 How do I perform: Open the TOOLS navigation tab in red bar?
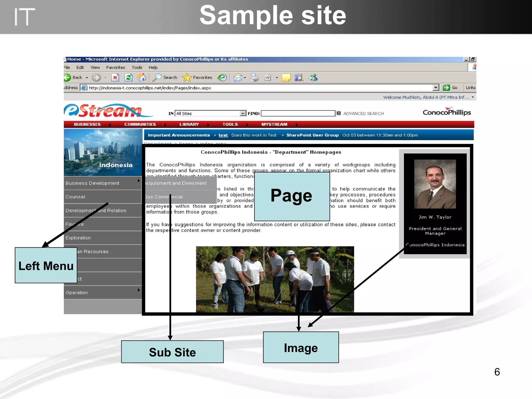point(230,124)
